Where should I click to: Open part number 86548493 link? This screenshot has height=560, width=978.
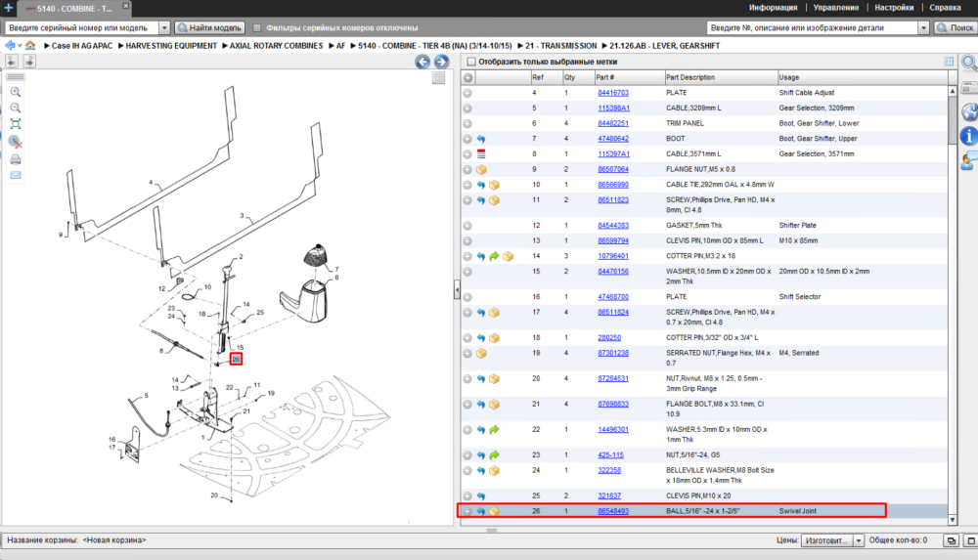coord(613,511)
